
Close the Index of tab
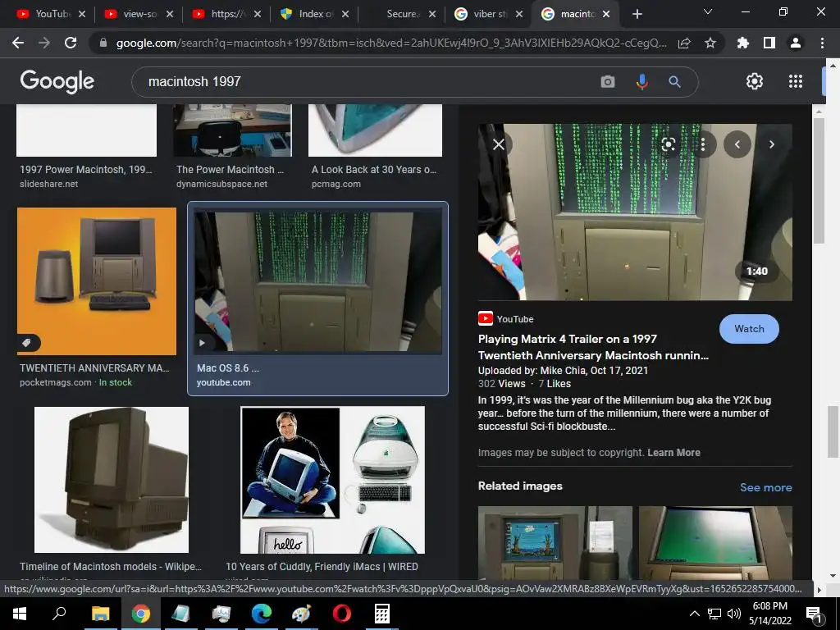(x=345, y=15)
